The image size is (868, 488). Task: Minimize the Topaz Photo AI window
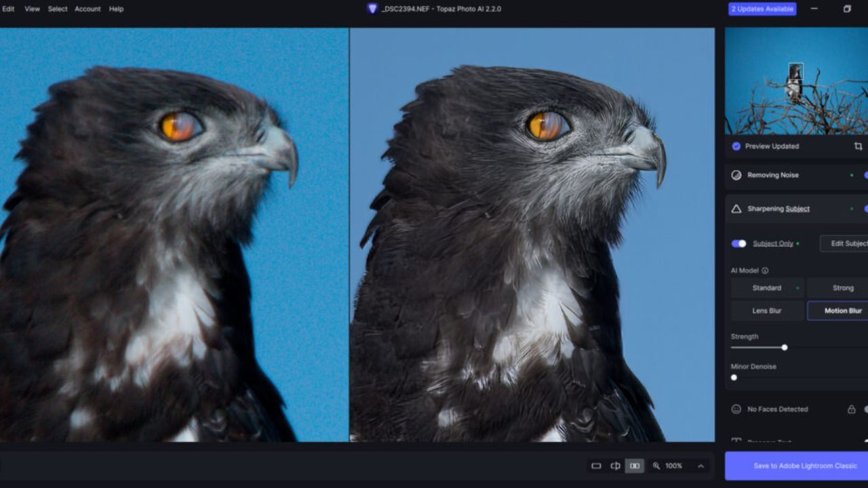(x=814, y=9)
